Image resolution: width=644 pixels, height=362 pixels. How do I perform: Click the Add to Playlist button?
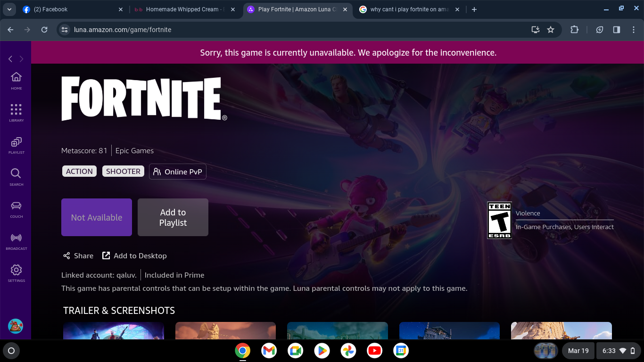[x=173, y=217]
